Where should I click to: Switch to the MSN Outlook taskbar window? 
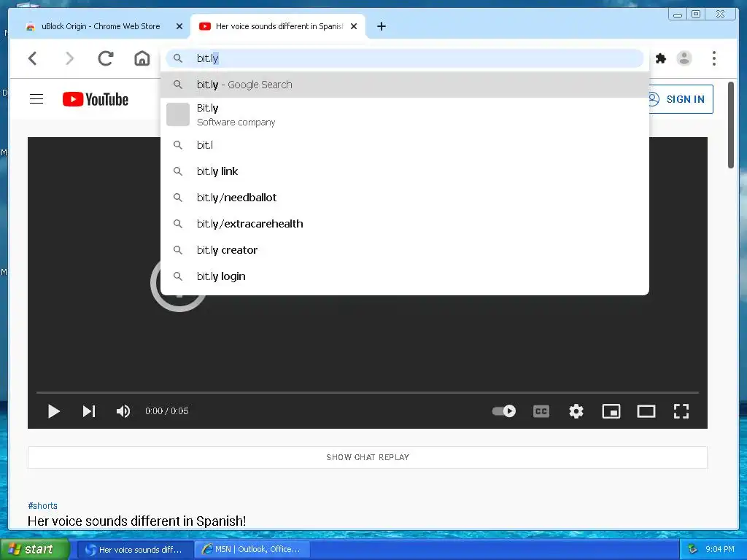click(x=252, y=550)
